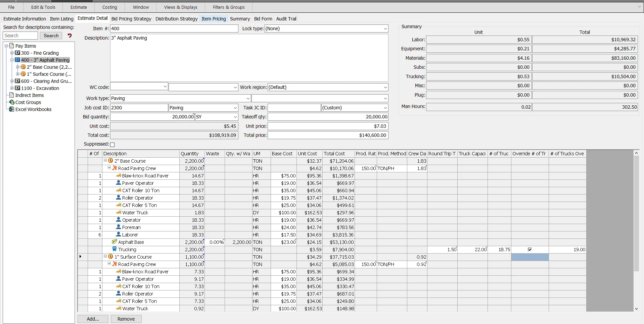This screenshot has width=644, height=324.
Task: Click the Search button
Action: point(51,36)
